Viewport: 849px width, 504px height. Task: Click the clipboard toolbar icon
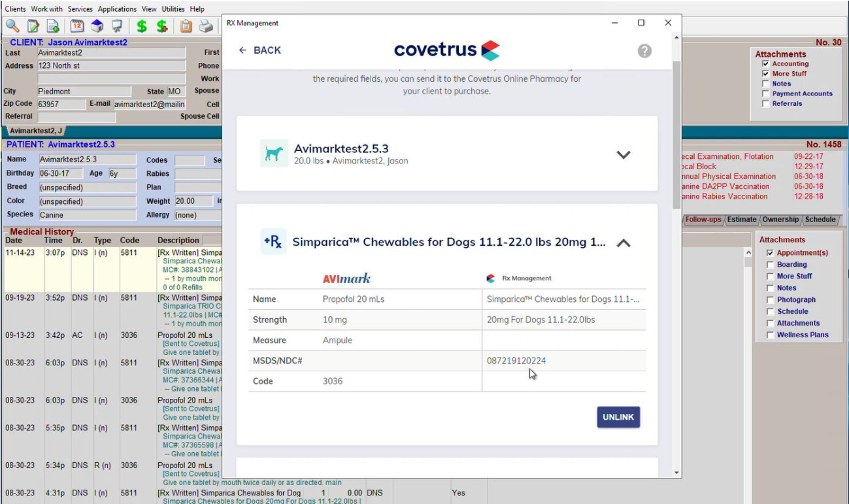click(x=186, y=26)
